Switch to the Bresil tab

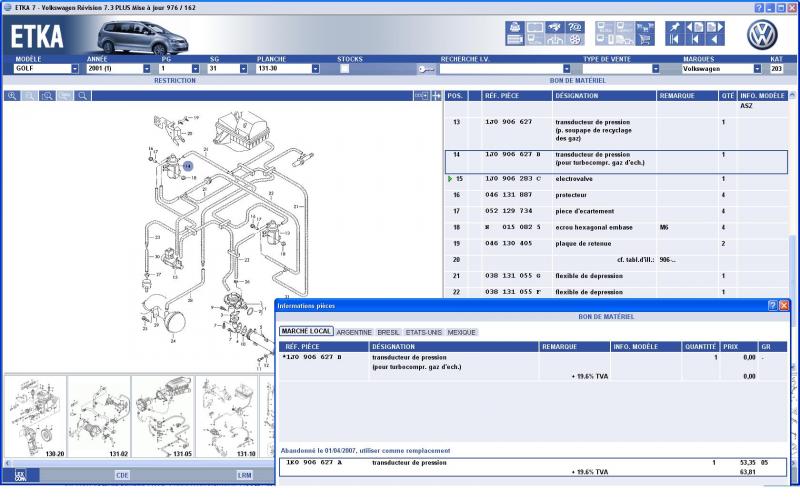point(388,332)
